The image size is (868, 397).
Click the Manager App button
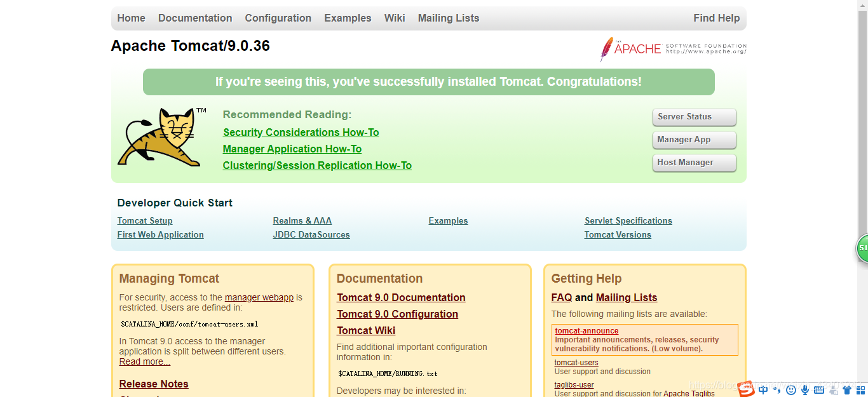click(694, 140)
